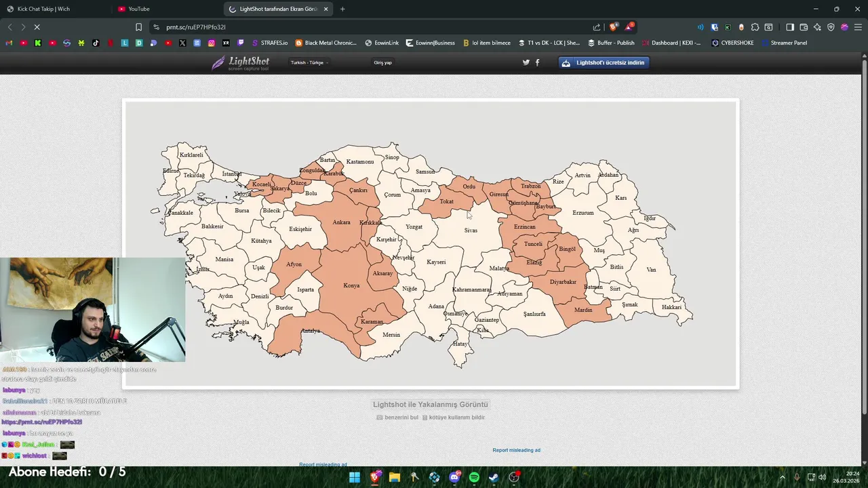The width and height of the screenshot is (868, 488).
Task: Open the Facebook share icon in LightShot header
Action: coord(538,62)
